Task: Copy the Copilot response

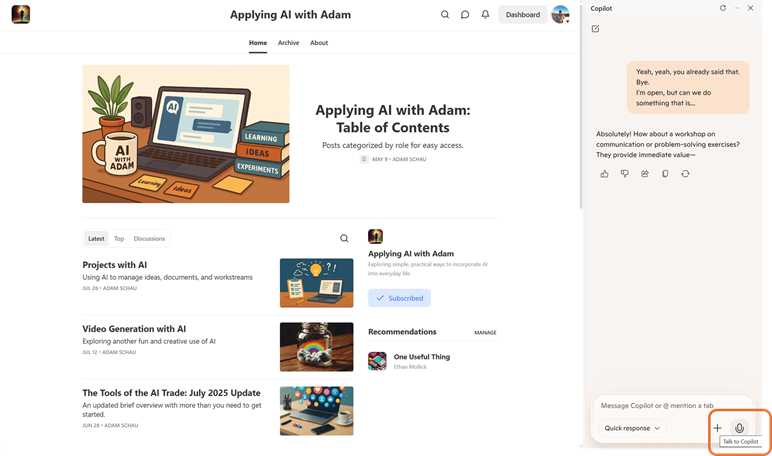Action: click(x=665, y=174)
